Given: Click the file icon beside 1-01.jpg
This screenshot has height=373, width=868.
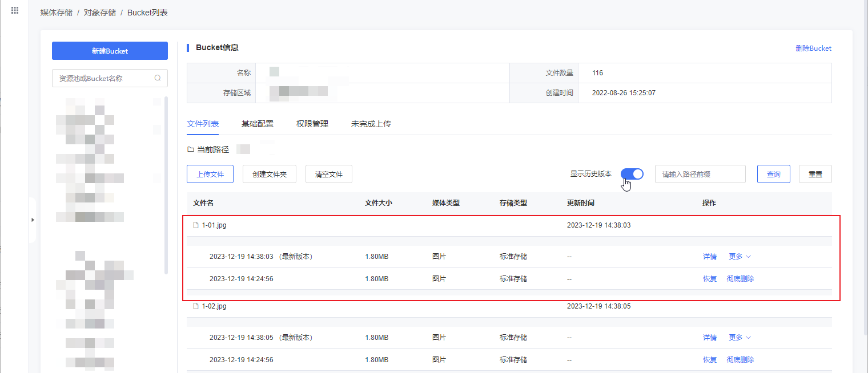Looking at the screenshot, I should (x=196, y=225).
